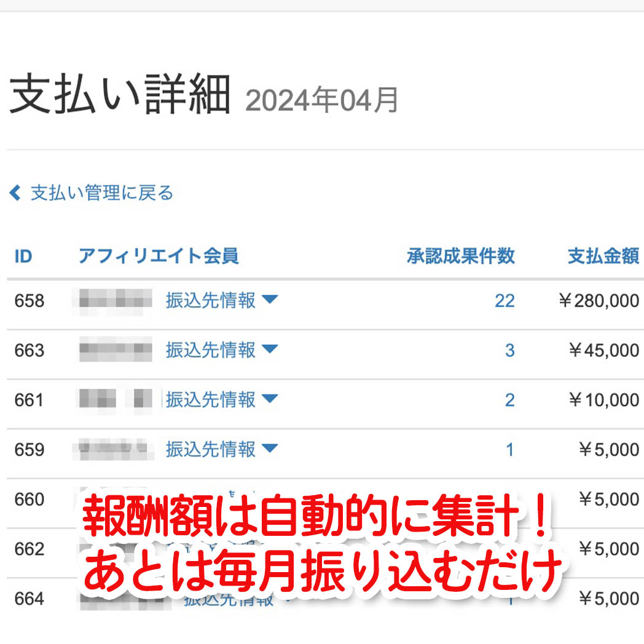Viewport: 644px width, 644px height.
Task: Expand 振込先情報 for ID 663
Action: tap(210, 350)
